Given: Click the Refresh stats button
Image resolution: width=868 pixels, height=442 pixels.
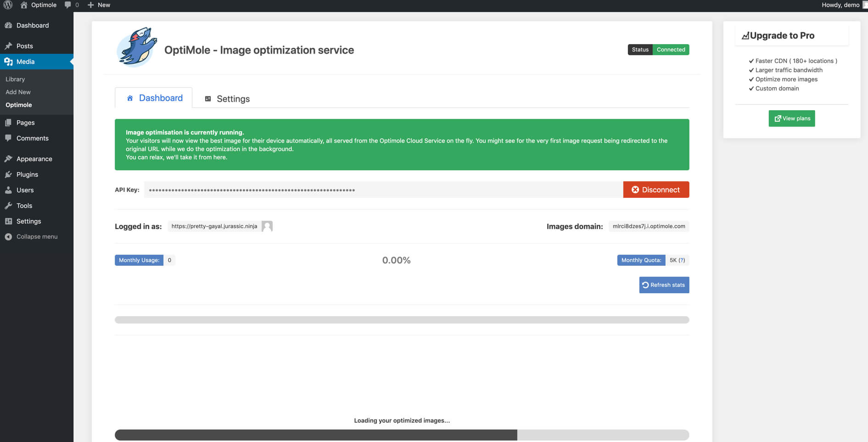Looking at the screenshot, I should pyautogui.click(x=664, y=285).
